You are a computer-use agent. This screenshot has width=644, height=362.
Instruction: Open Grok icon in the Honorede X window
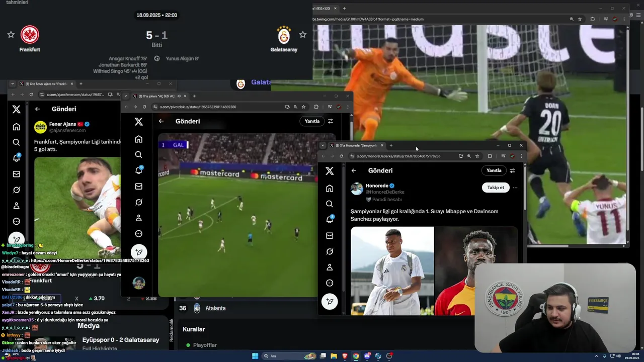pos(330,251)
